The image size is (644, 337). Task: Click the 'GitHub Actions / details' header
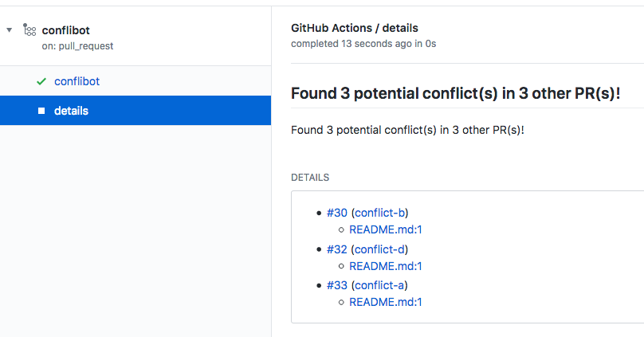point(354,28)
